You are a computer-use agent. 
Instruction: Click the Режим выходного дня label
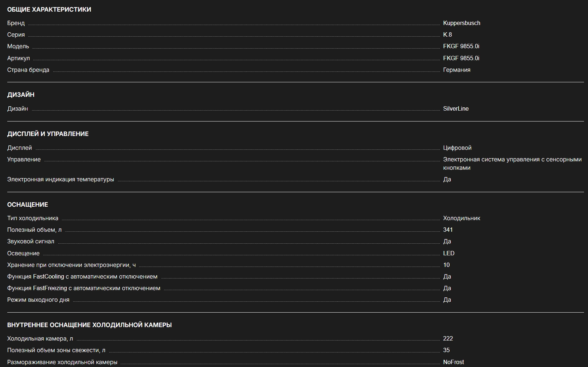[x=38, y=300]
